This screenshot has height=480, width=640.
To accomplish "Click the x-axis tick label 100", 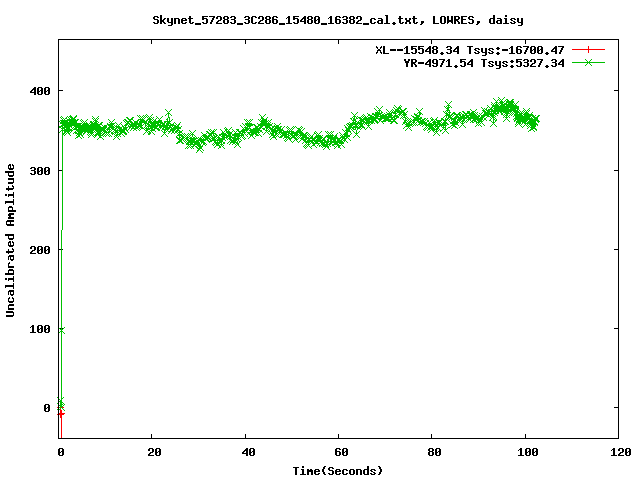I will coord(528,452).
